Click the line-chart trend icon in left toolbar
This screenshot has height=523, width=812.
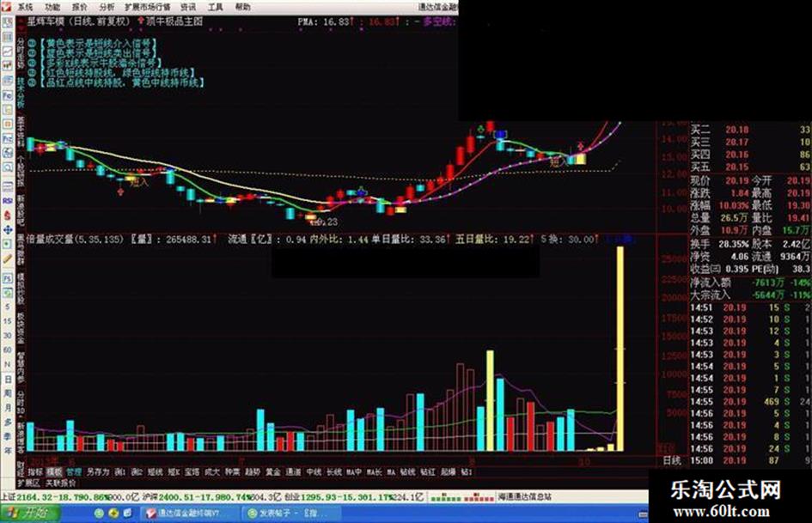7,52
